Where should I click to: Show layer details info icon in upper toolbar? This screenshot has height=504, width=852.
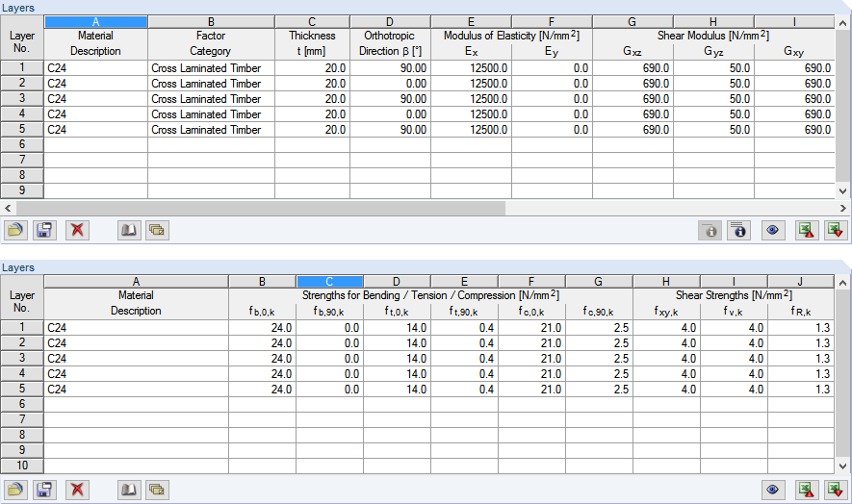739,230
